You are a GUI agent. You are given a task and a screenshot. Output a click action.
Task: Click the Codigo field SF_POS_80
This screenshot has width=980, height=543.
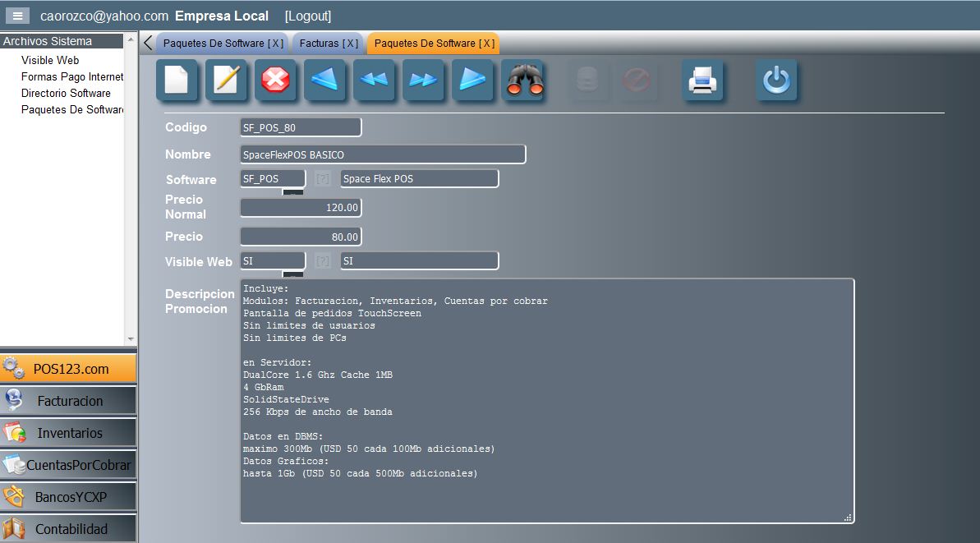pos(301,127)
